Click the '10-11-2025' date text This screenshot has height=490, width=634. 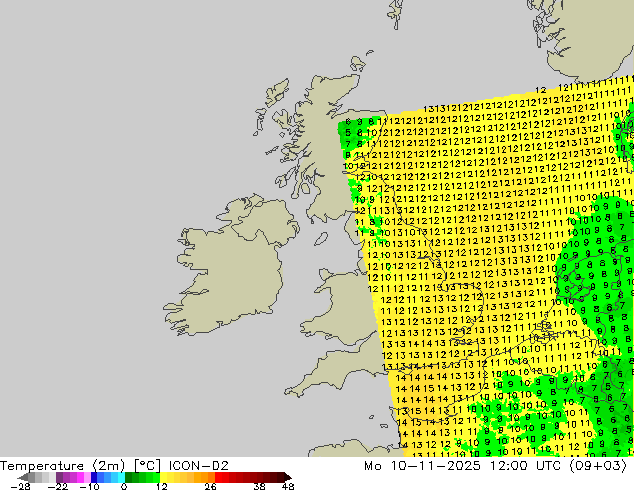point(435,466)
